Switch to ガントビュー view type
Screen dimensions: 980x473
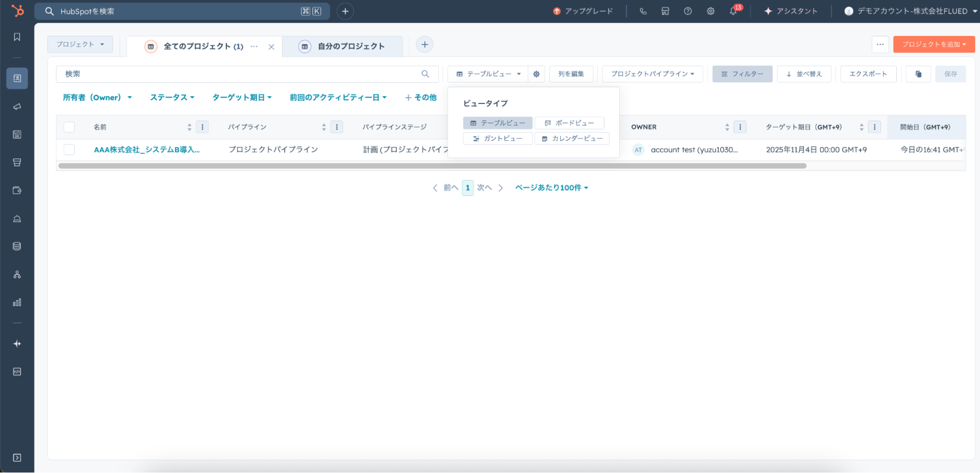tap(498, 139)
